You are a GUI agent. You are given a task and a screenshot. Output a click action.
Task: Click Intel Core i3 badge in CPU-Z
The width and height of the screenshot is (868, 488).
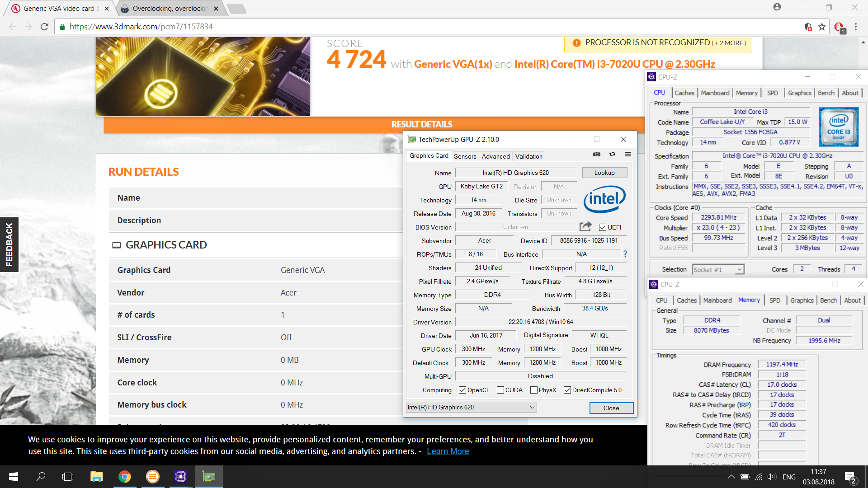[x=839, y=127]
